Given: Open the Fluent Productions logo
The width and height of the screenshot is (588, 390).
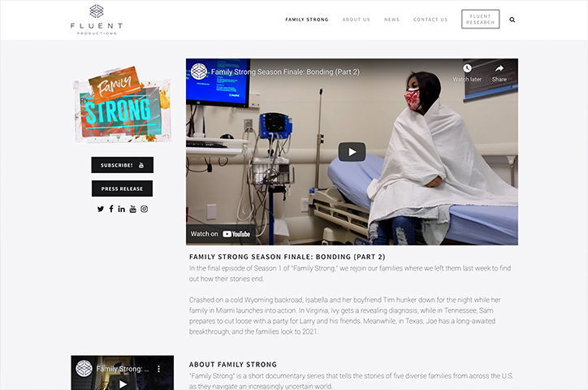Looking at the screenshot, I should point(97,19).
